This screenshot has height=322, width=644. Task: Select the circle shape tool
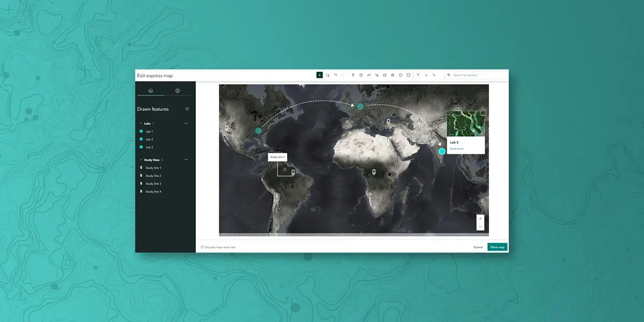400,75
